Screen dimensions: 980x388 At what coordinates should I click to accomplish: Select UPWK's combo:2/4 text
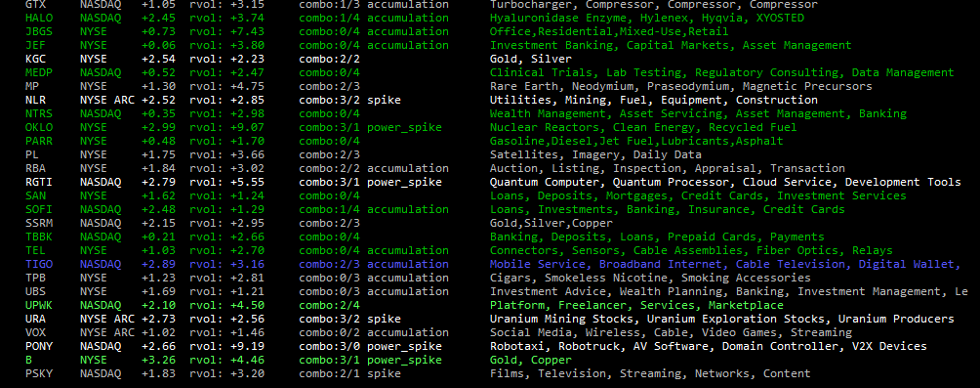pyautogui.click(x=329, y=305)
